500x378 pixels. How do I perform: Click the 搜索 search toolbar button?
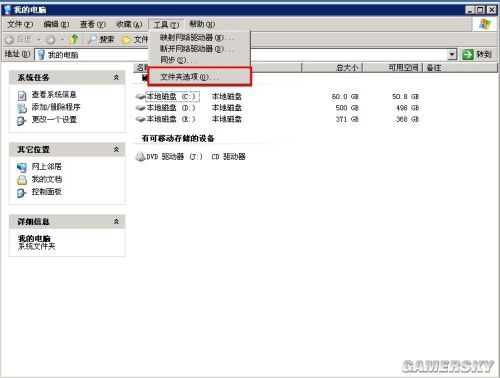point(101,40)
